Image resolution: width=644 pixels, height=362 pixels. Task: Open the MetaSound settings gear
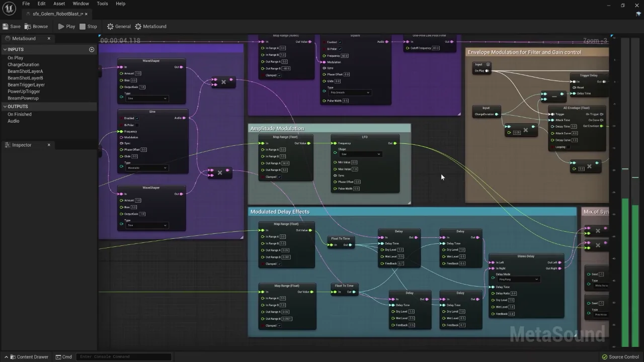pos(138,27)
